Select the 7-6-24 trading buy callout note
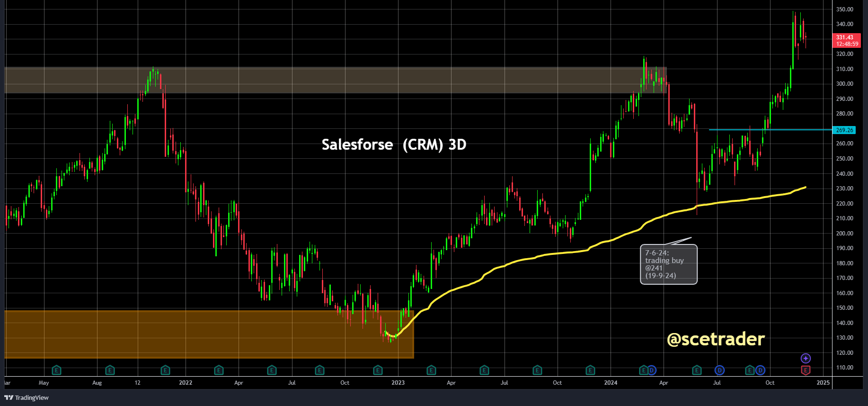The width and height of the screenshot is (868, 406). pyautogui.click(x=668, y=264)
